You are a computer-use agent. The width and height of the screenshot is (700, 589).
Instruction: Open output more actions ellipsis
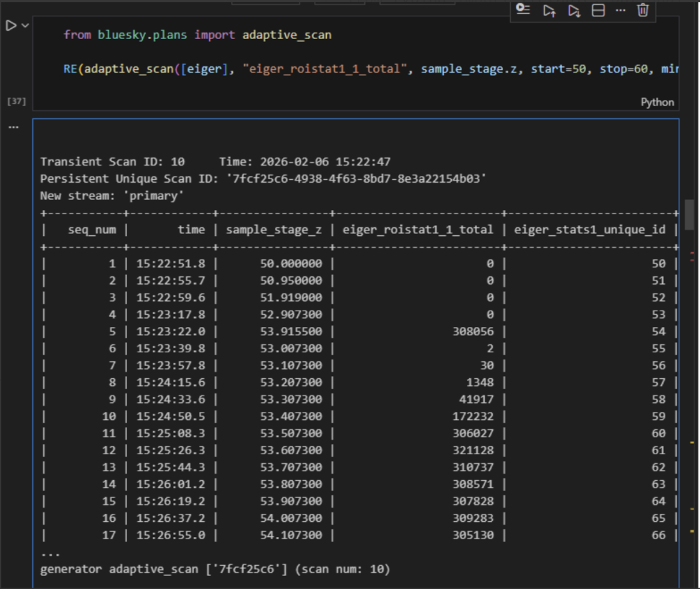tap(13, 127)
